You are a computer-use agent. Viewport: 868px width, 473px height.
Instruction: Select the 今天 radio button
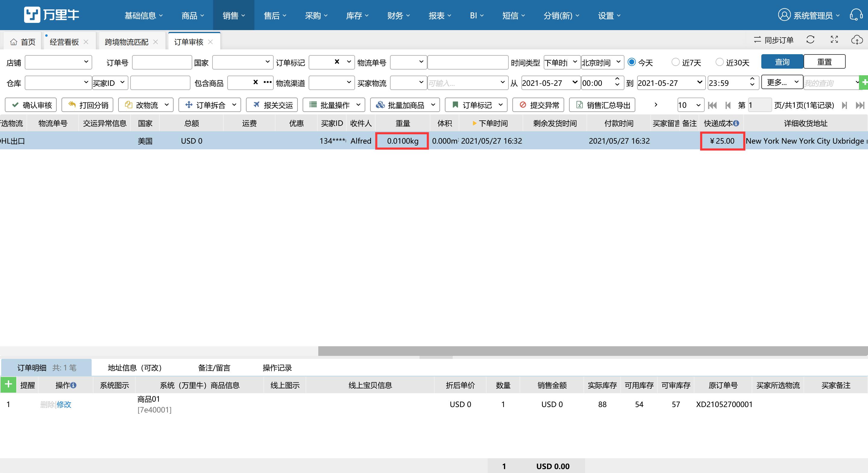(x=632, y=62)
